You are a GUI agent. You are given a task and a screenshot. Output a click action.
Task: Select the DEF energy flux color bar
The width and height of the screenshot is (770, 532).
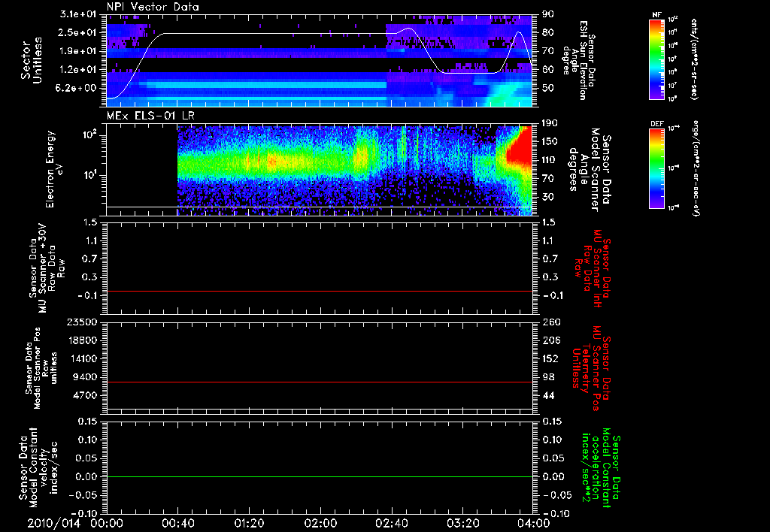pos(657,168)
